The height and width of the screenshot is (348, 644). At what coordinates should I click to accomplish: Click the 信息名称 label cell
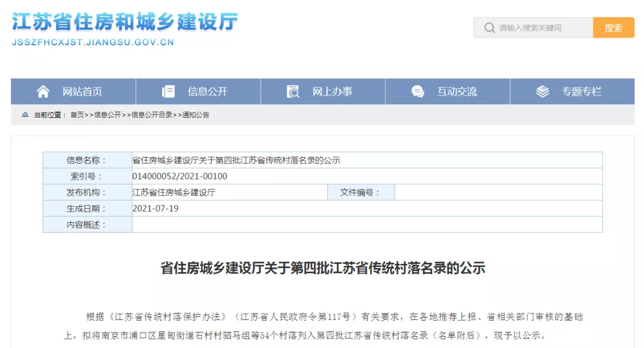coord(88,160)
